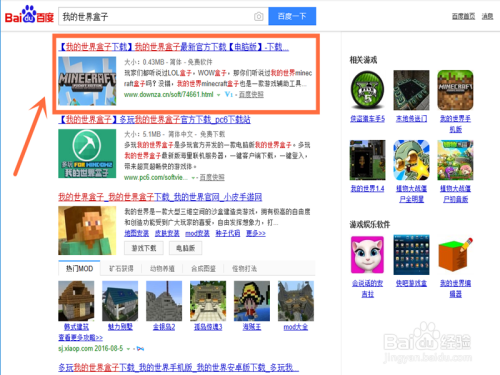Click 植物大战僵尸全明星 zombie icon
This screenshot has height=375, width=500.
pos(411,160)
